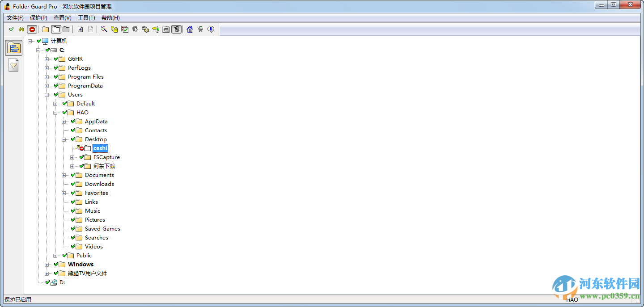Click the shopping cart purchase icon
The height and width of the screenshot is (307, 644).
[x=200, y=29]
